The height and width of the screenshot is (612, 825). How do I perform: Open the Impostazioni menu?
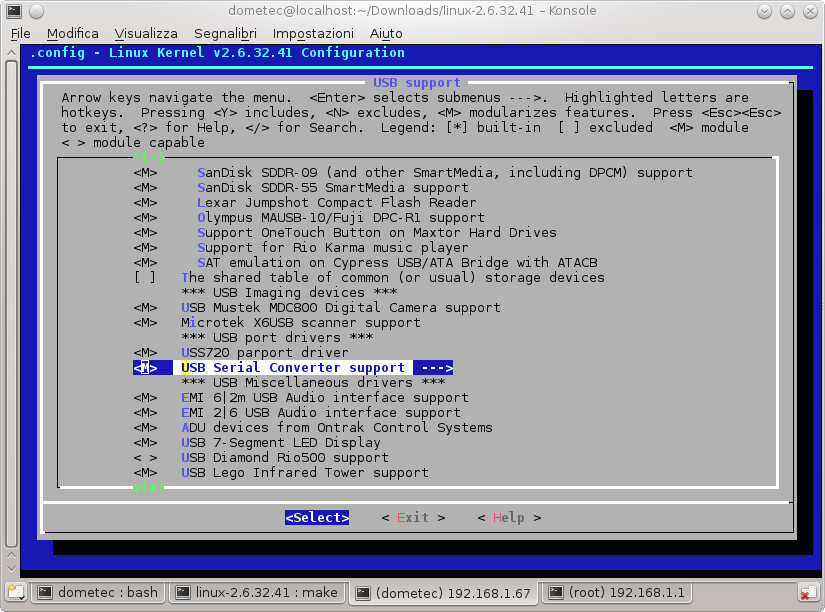click(x=313, y=33)
